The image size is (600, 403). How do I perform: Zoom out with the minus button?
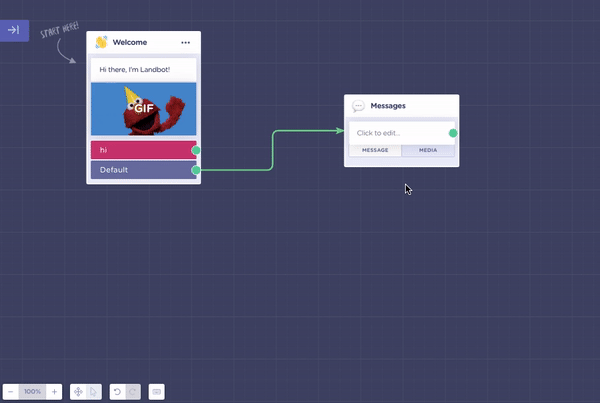click(11, 392)
